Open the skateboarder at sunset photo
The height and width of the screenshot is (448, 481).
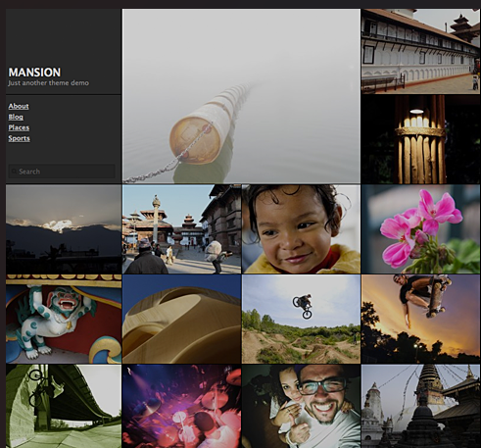pos(420,320)
